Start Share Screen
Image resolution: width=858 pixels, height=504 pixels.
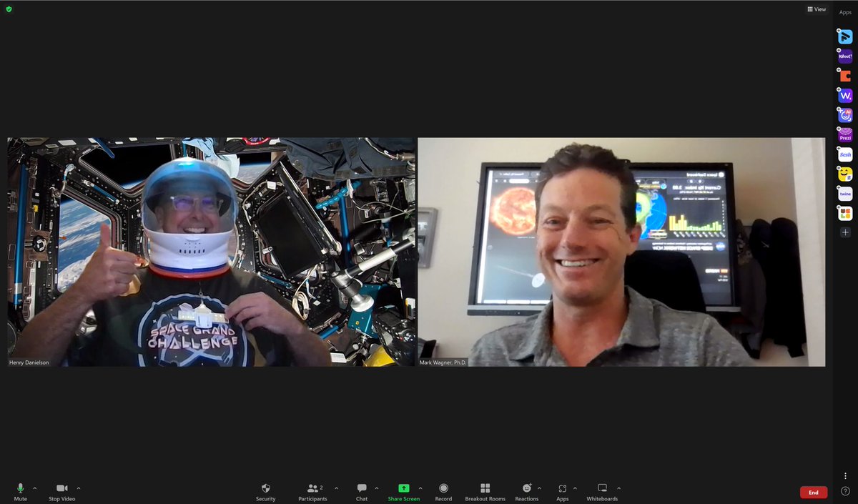click(x=404, y=492)
